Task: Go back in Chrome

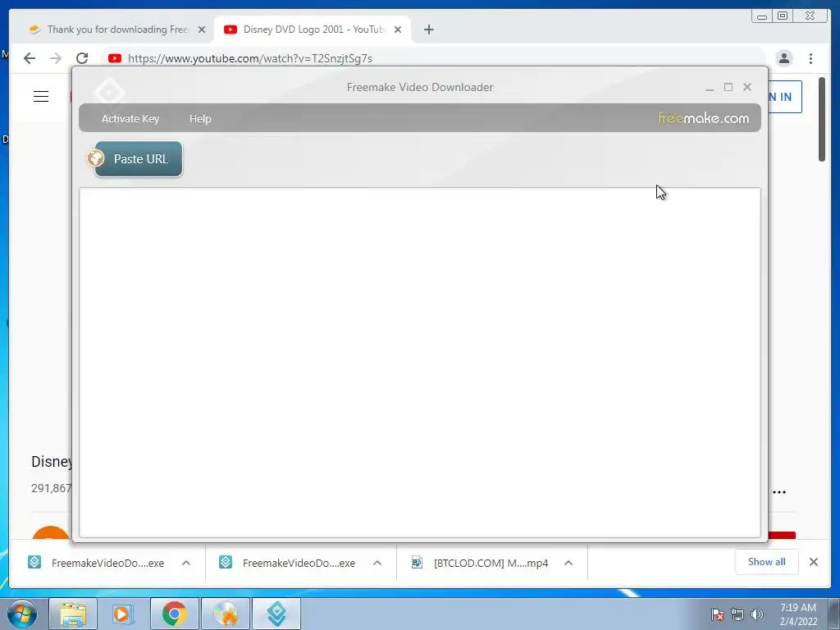Action: click(x=30, y=58)
